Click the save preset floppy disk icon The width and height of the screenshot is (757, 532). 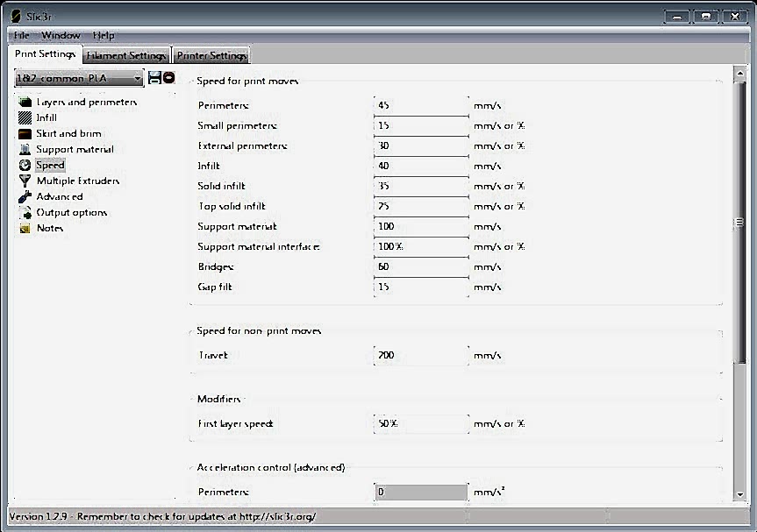tap(154, 78)
